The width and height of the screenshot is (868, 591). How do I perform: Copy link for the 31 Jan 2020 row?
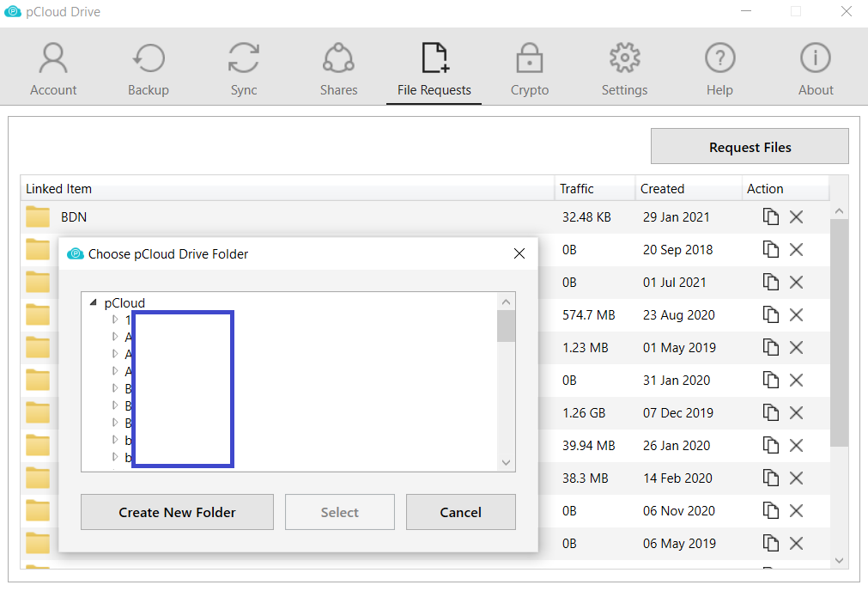(x=771, y=380)
